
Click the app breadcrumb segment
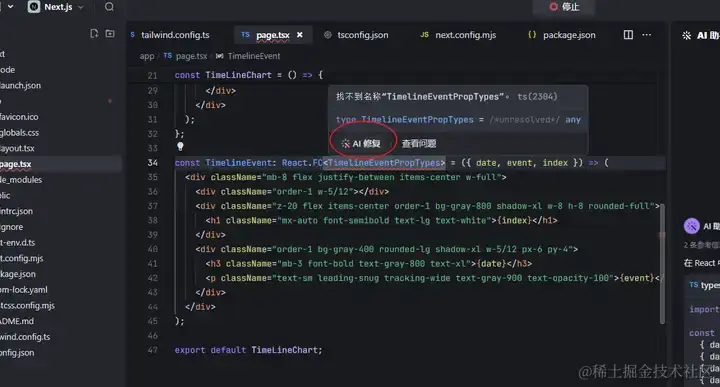147,56
